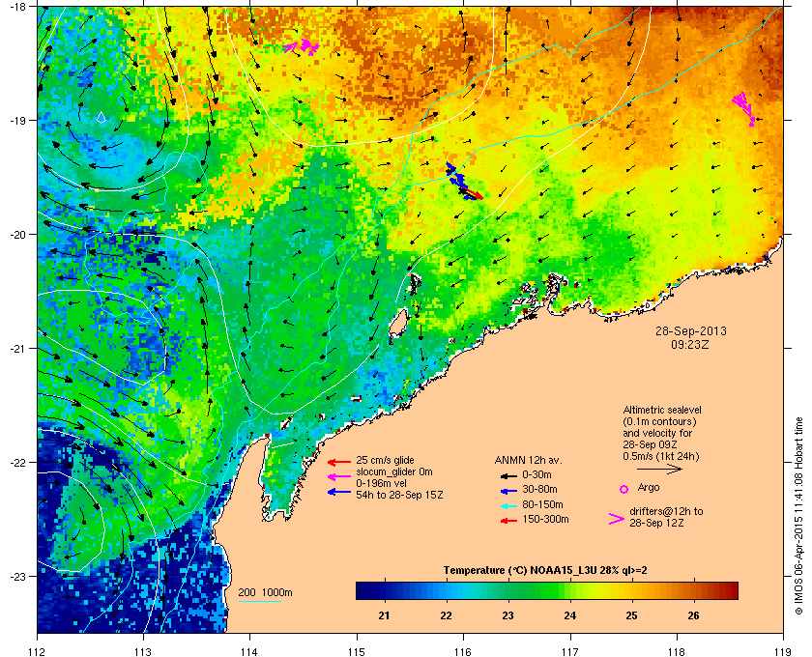Click the red 150-300m legend arrow
Viewport: 812px width, 657px height.
[508, 521]
